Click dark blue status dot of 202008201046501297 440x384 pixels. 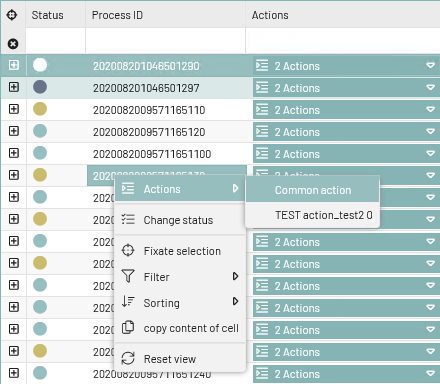[x=40, y=87]
